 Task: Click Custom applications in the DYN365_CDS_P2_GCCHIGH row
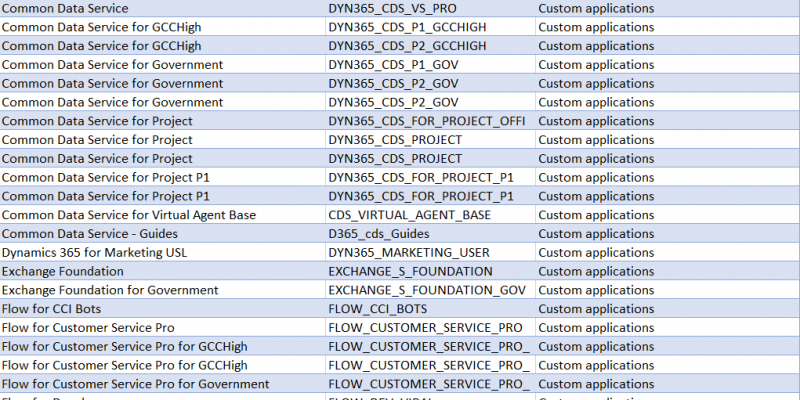(x=667, y=45)
